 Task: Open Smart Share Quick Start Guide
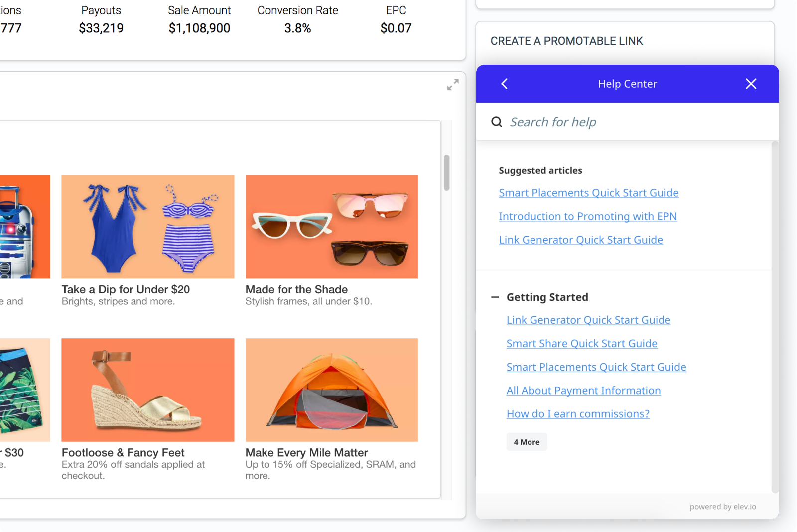[x=582, y=343]
